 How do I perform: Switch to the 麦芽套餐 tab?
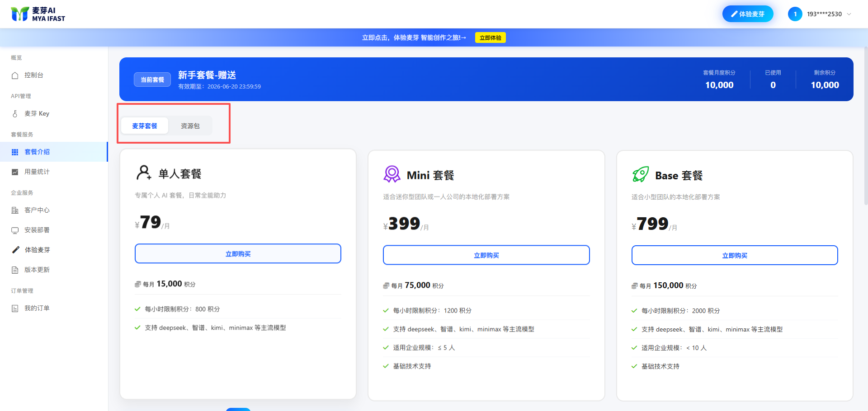[145, 126]
